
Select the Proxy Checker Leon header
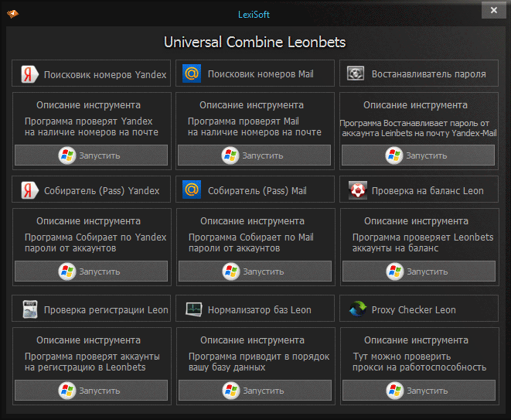pyautogui.click(x=419, y=309)
